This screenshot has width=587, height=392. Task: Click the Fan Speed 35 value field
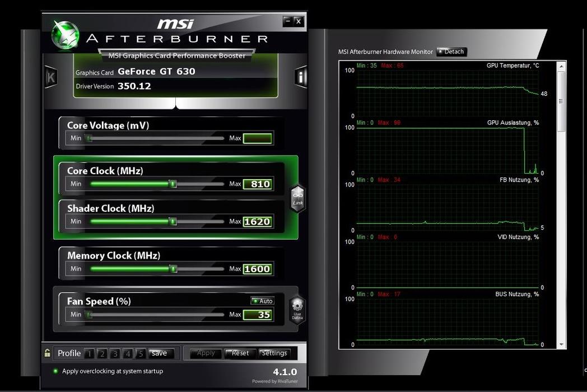[258, 315]
